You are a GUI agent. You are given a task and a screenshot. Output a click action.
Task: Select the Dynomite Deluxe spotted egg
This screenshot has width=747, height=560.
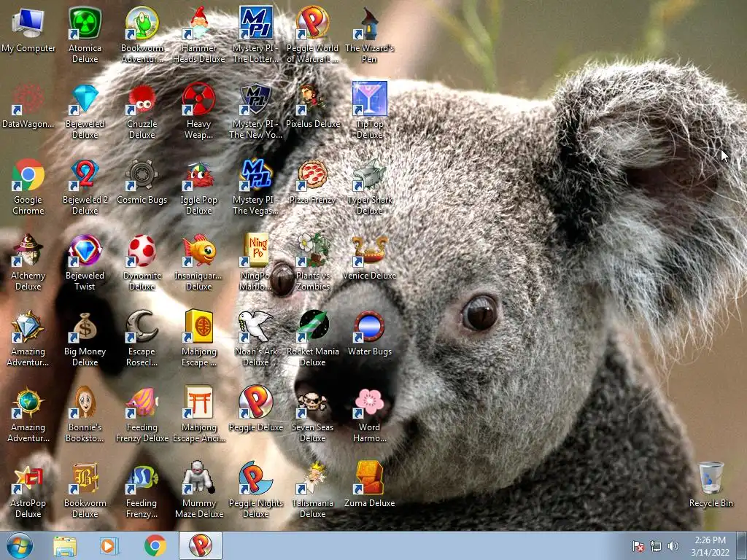tap(142, 251)
